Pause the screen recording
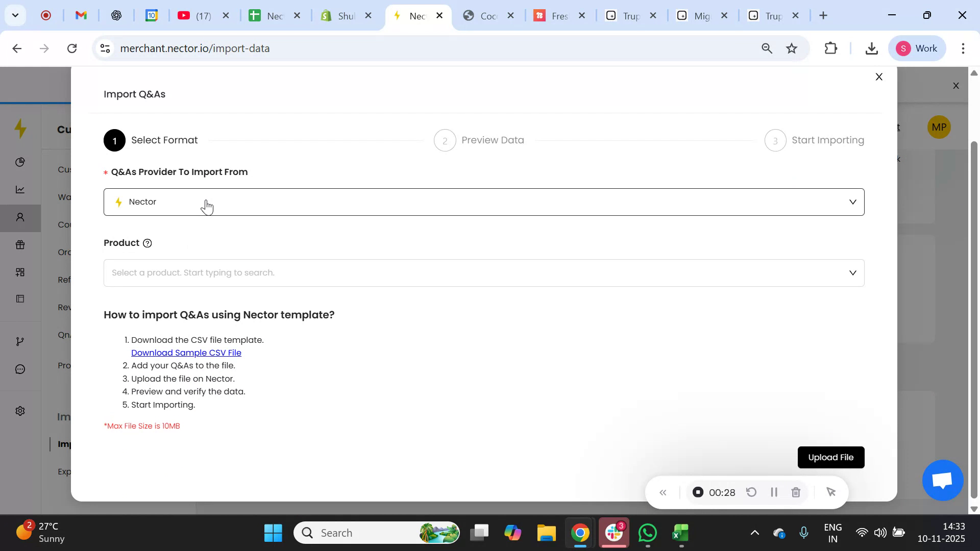The height and width of the screenshot is (551, 980). [773, 492]
